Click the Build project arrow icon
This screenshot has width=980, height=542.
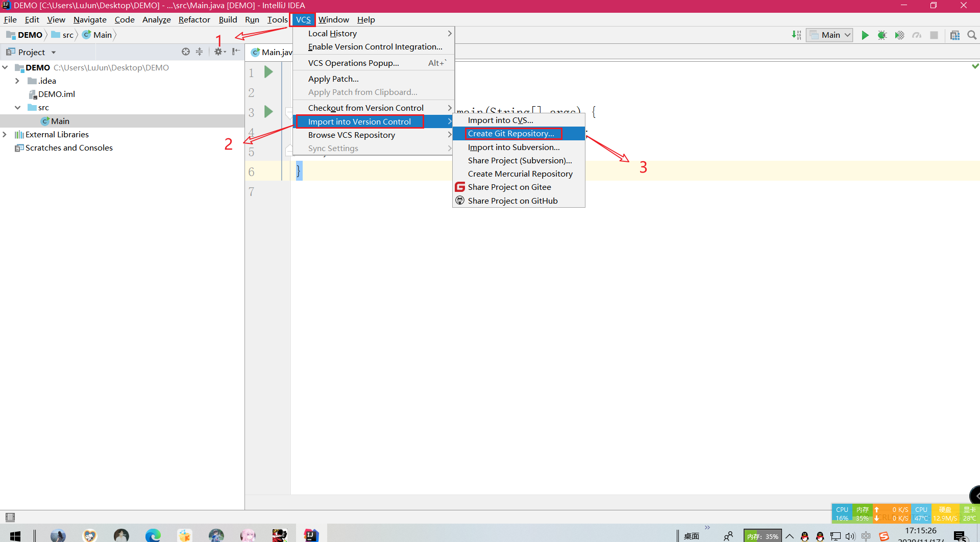pyautogui.click(x=796, y=35)
